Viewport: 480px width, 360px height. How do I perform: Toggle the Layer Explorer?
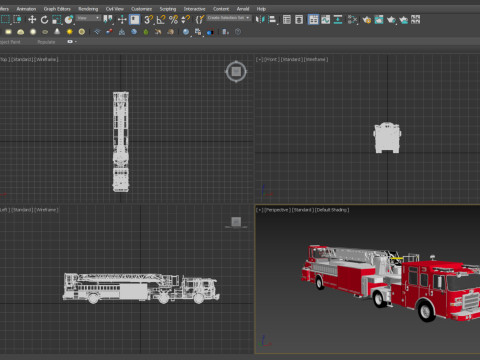tap(299, 20)
